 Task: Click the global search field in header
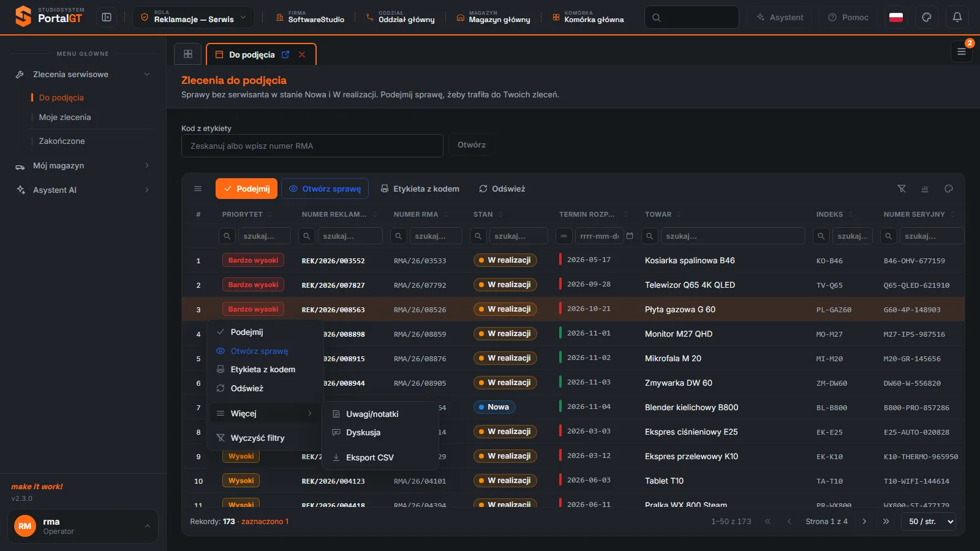[x=692, y=17]
